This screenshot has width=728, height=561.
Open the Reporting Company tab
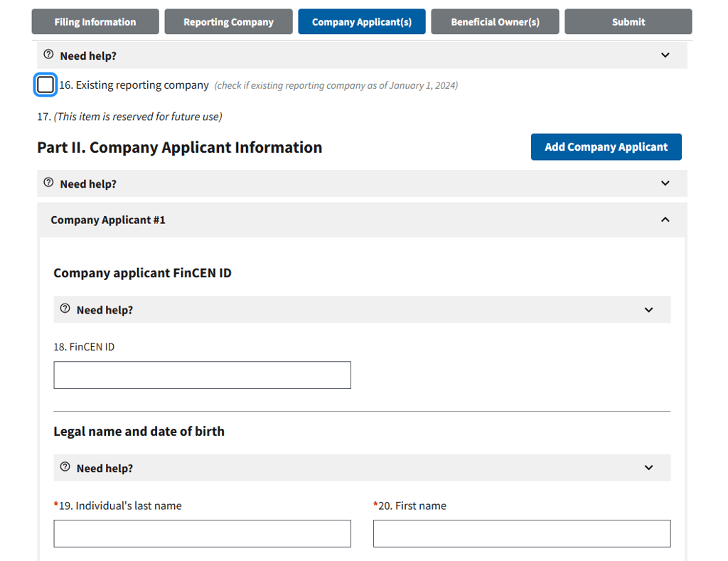pos(228,22)
